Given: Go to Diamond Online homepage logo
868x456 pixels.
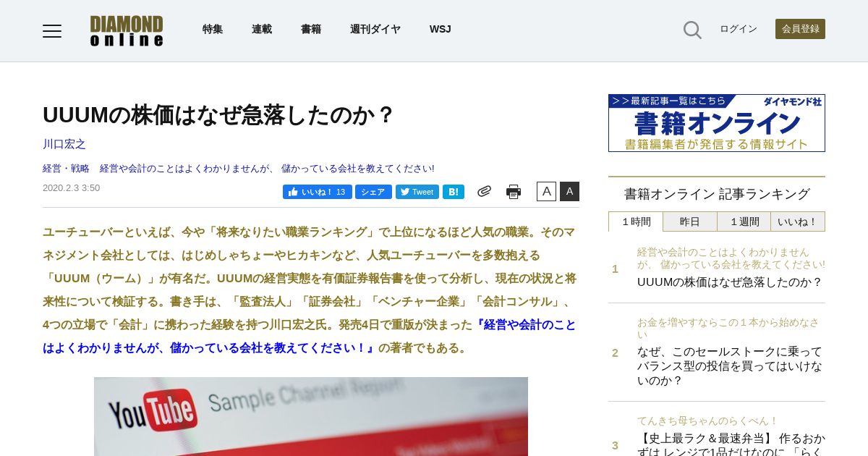Looking at the screenshot, I should pyautogui.click(x=127, y=30).
